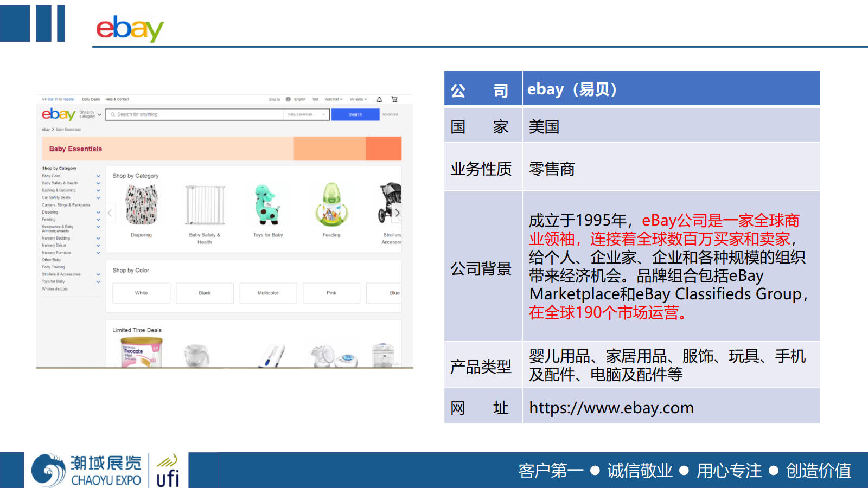Click the Wholesale Lots category

click(55, 289)
